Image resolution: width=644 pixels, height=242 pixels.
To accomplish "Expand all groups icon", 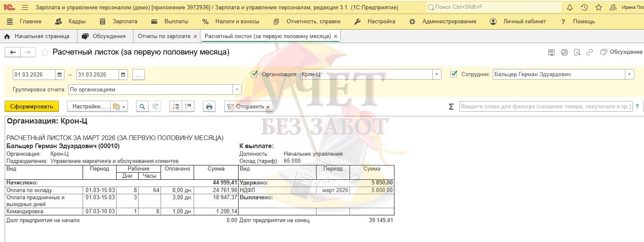I will point(175,107).
